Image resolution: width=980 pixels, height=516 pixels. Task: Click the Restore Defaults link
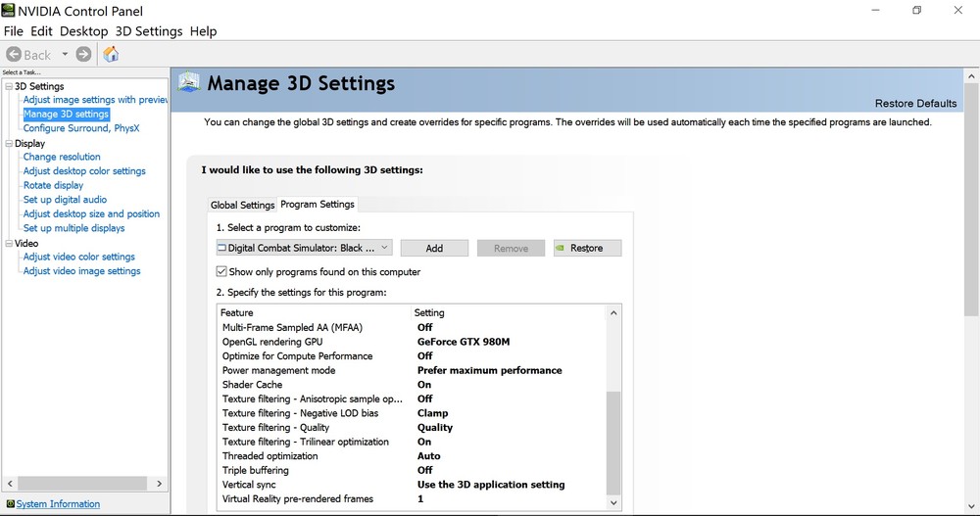coord(915,103)
